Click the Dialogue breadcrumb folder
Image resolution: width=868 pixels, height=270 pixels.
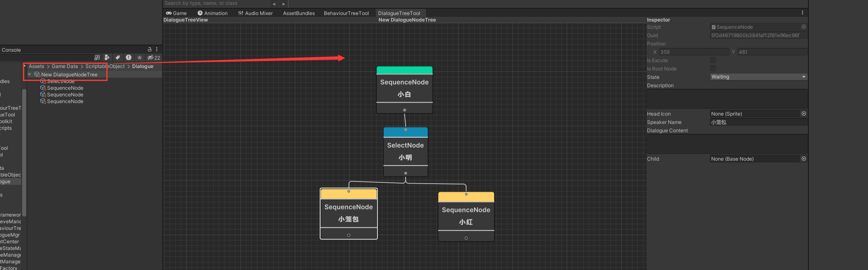[143, 66]
